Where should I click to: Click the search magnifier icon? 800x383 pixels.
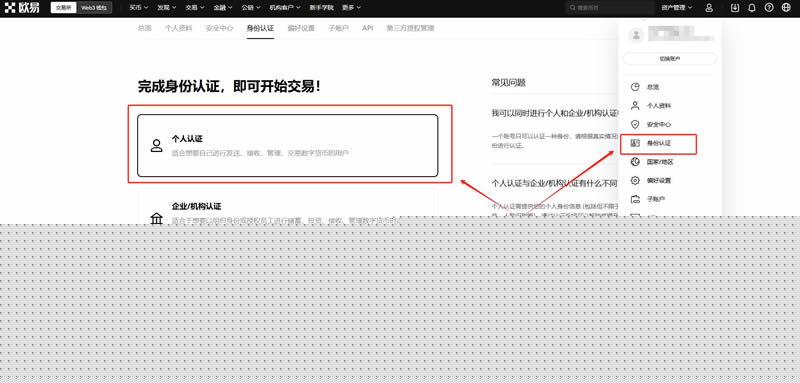tap(573, 8)
